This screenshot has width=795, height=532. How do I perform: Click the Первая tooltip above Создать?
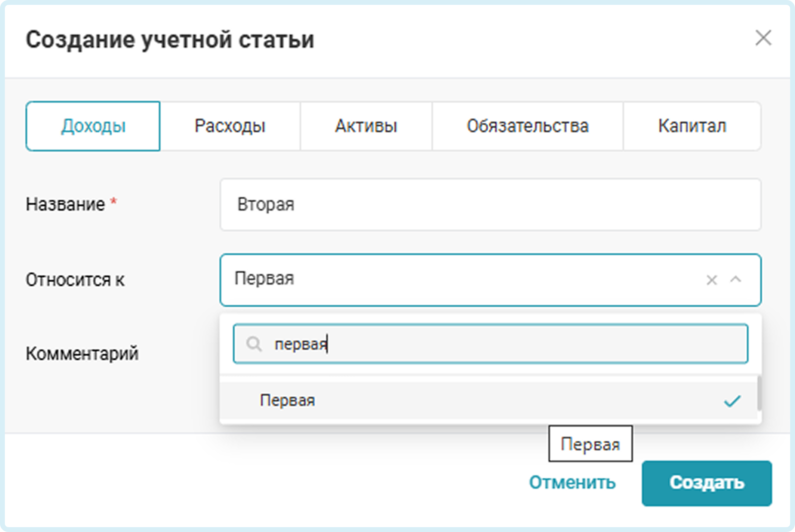(590, 444)
